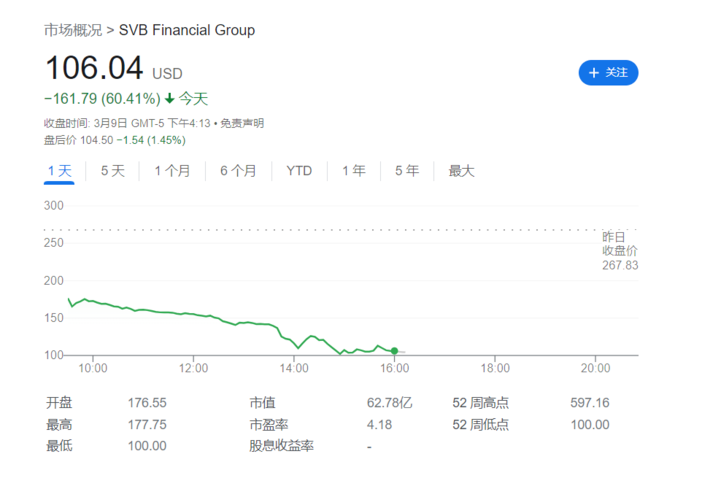Select the 最大 range tab
Viewport: 703px width, 483px height.
[x=461, y=171]
